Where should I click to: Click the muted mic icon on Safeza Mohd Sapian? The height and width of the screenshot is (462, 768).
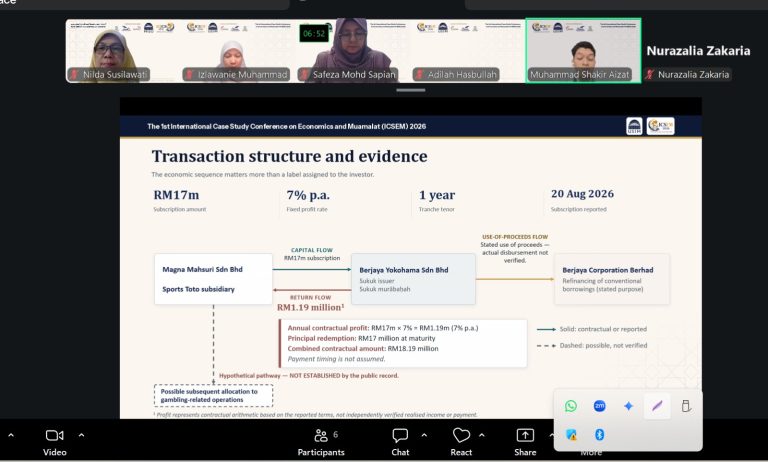tap(305, 74)
